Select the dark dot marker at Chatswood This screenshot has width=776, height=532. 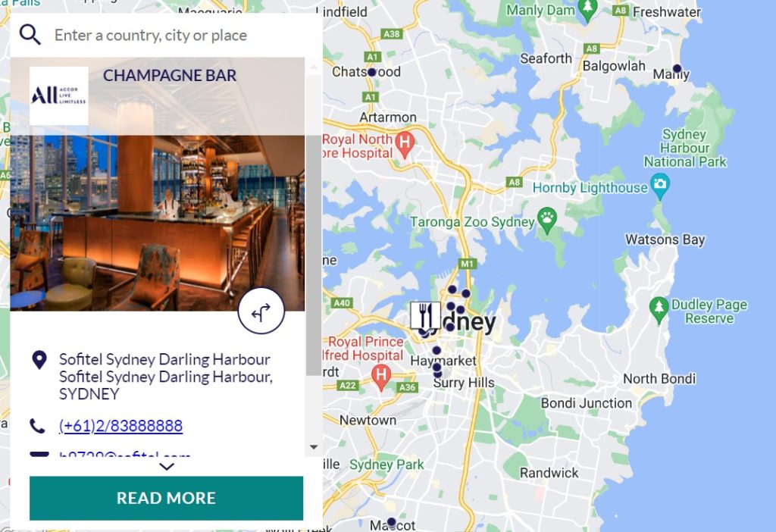(372, 72)
